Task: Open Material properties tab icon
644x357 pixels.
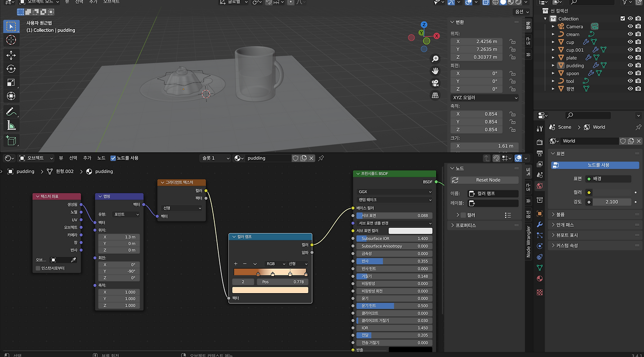Action: 539,279
